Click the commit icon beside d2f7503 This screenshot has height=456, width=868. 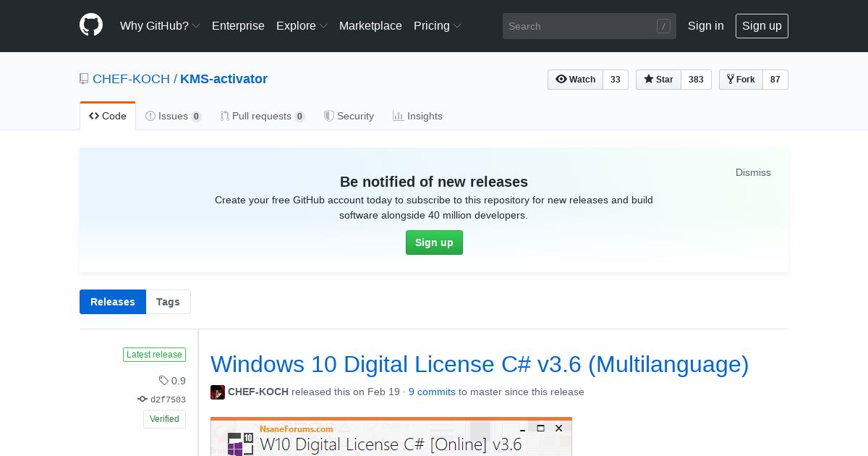coord(142,400)
